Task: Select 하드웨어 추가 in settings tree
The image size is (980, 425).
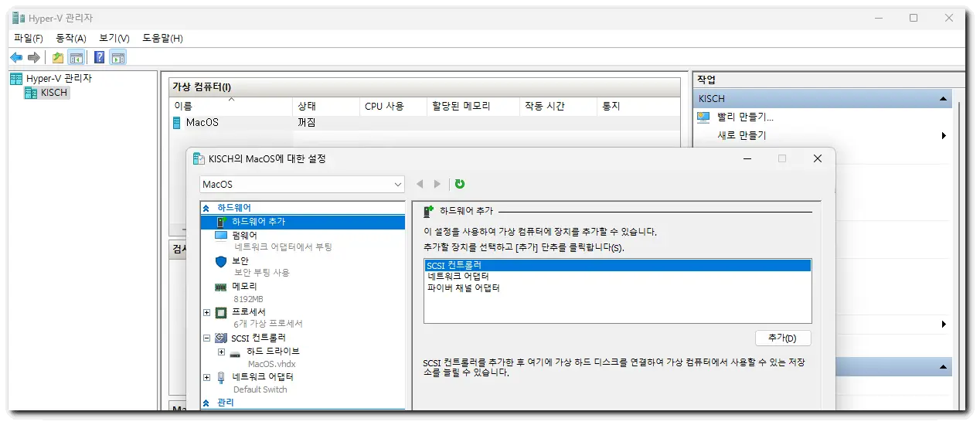Action: pos(302,222)
